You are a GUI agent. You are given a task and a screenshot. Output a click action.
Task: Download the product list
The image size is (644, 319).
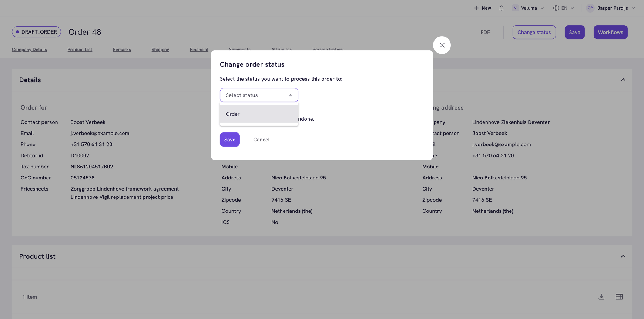[x=601, y=297]
